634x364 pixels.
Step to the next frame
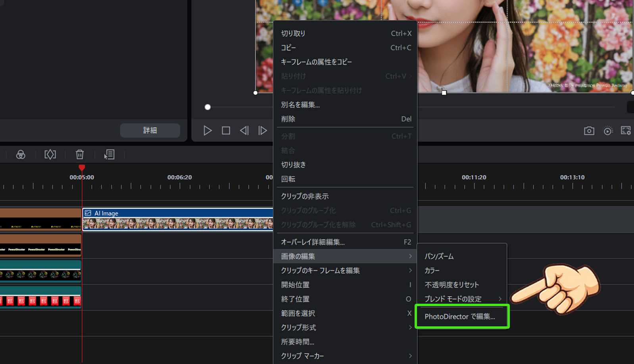[263, 130]
